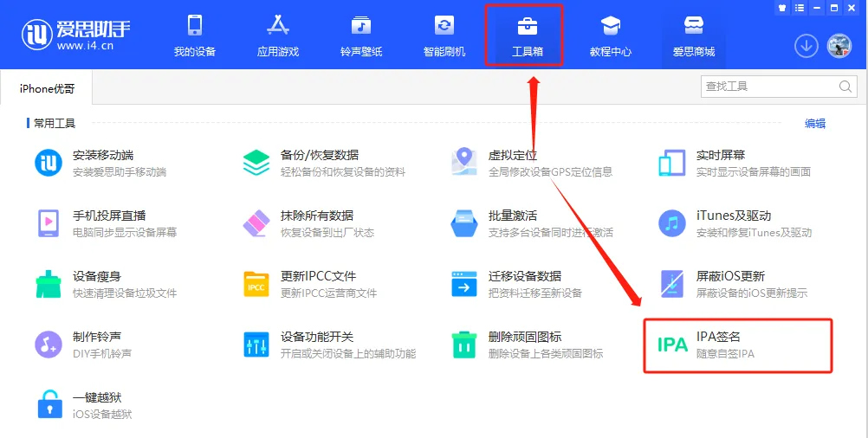The image size is (868, 438).
Task: Click the 安装移动端 blue logo icon
Action: click(49, 163)
